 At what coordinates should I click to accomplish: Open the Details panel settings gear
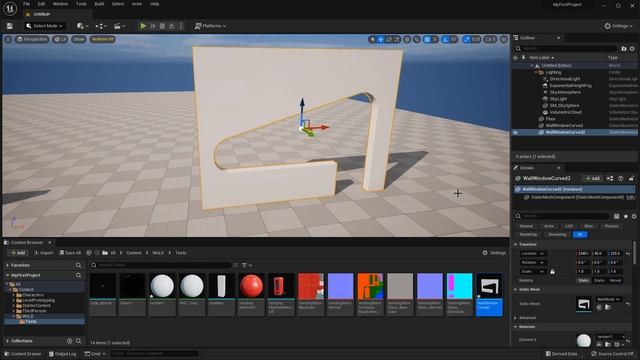[x=634, y=216]
